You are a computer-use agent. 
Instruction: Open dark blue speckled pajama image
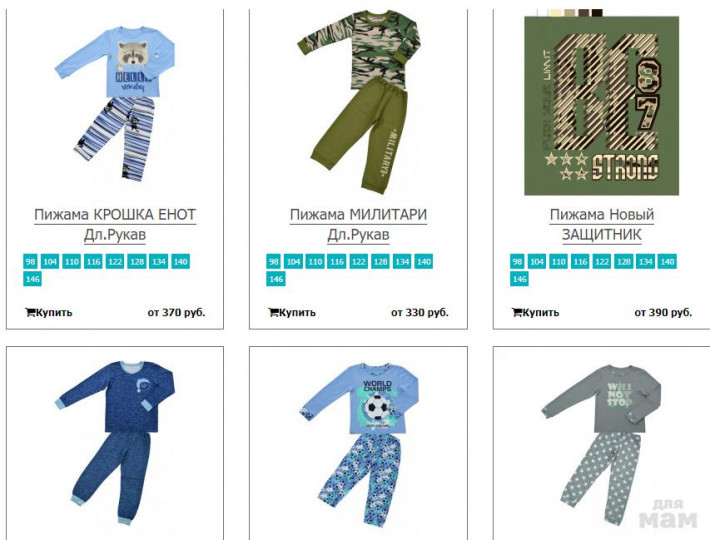[x=115, y=443]
